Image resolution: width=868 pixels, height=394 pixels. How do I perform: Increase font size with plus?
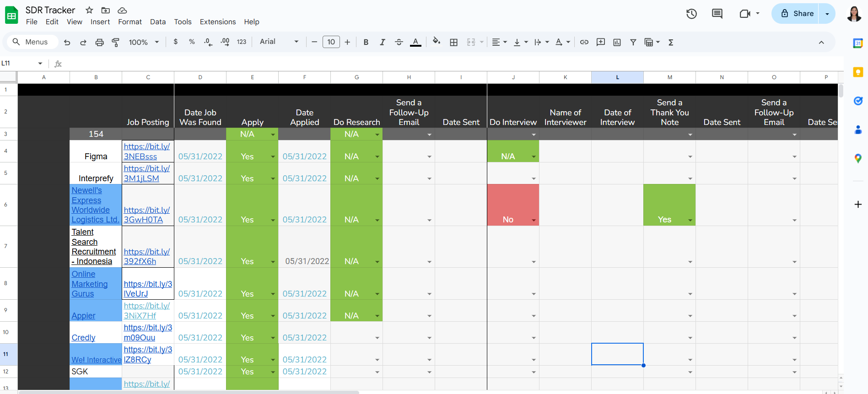pyautogui.click(x=347, y=42)
